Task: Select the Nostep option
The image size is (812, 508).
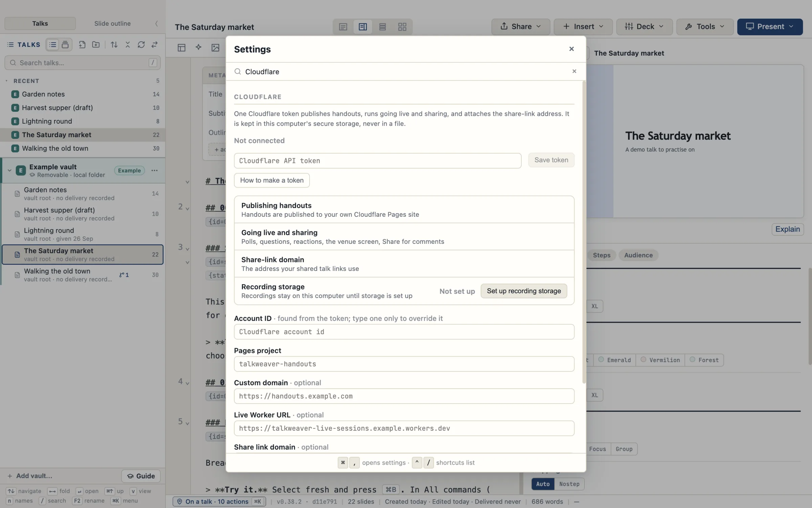Action: pyautogui.click(x=569, y=484)
